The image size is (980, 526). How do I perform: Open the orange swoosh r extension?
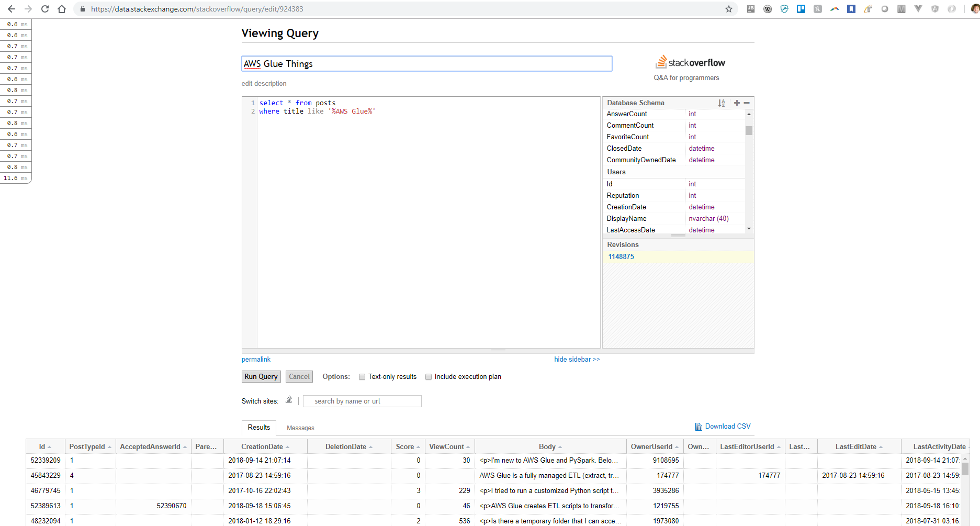click(x=868, y=9)
